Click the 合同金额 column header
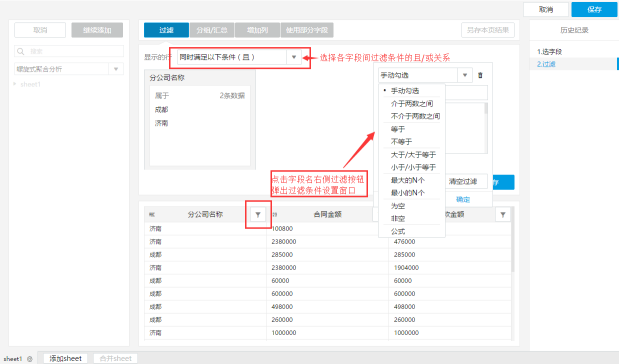 [327, 214]
